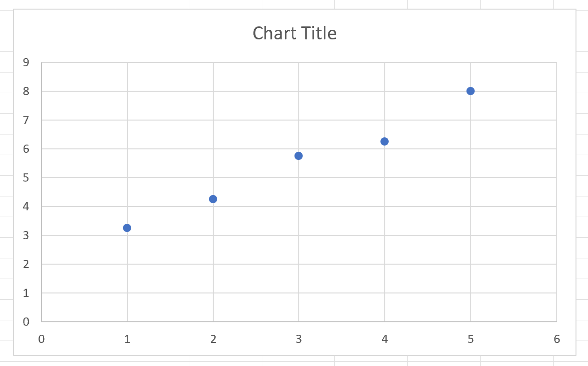Select vertical axis label 6
The image size is (588, 366).
[26, 149]
